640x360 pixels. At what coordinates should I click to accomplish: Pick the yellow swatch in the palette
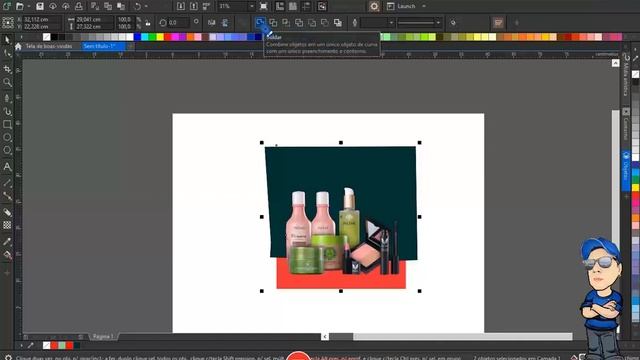(160, 37)
